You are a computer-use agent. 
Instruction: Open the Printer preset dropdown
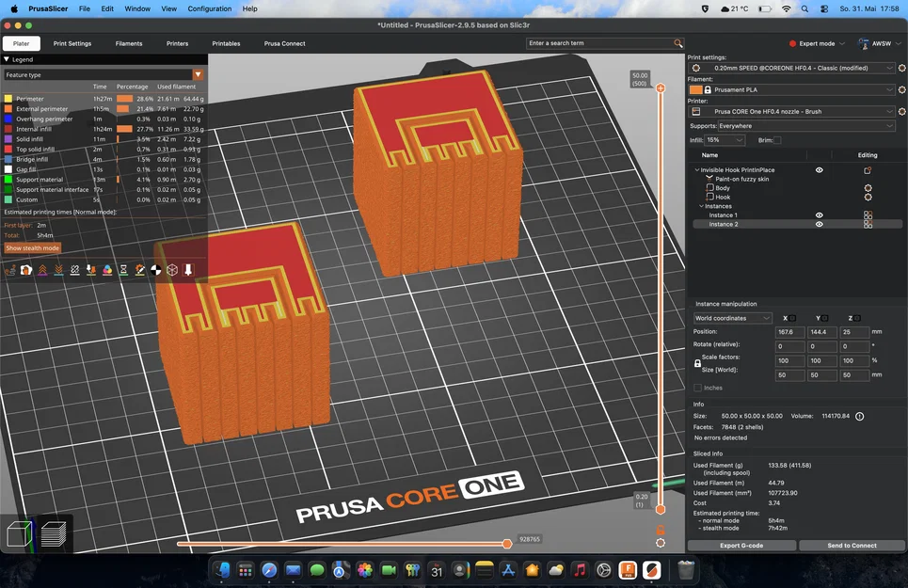coord(791,111)
